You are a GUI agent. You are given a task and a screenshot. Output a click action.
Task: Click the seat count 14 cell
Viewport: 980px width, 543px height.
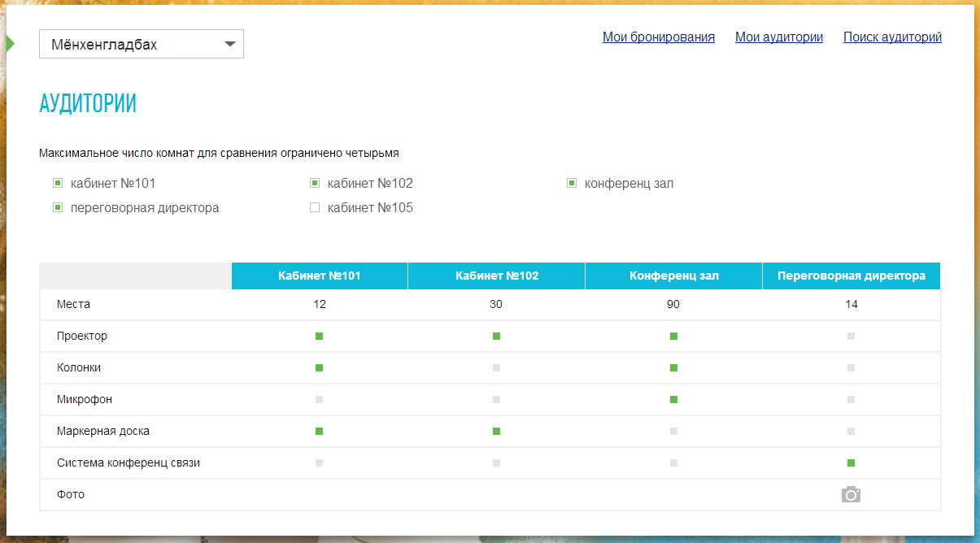click(x=852, y=304)
